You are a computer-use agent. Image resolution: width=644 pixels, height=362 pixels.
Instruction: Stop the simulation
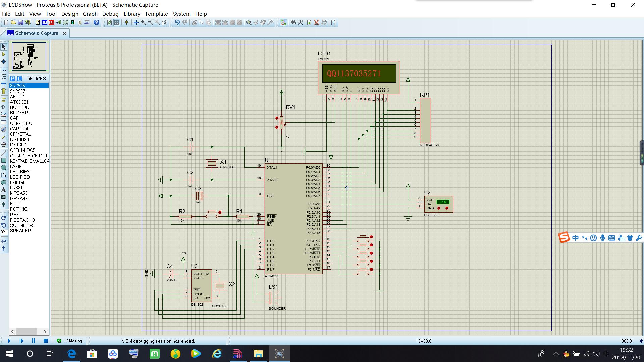(x=46, y=341)
